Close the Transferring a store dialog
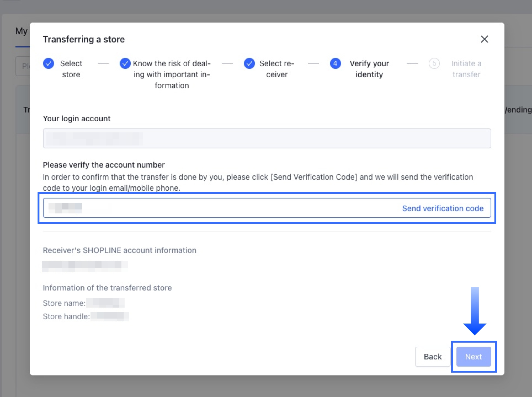The image size is (532, 397). tap(484, 39)
